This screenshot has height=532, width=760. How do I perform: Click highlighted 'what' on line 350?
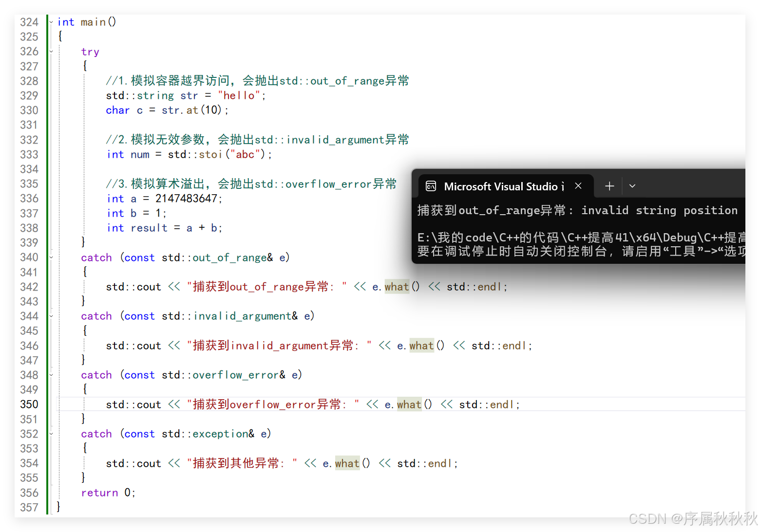(409, 405)
